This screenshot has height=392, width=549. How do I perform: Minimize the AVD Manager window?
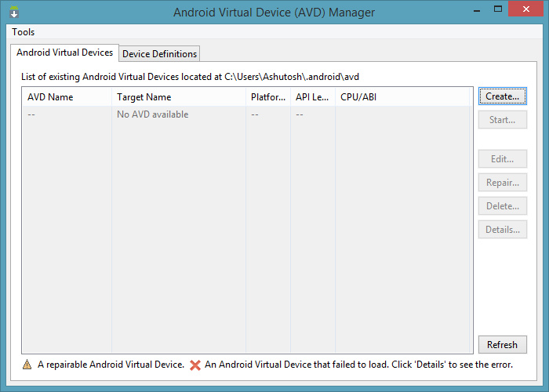[477, 10]
